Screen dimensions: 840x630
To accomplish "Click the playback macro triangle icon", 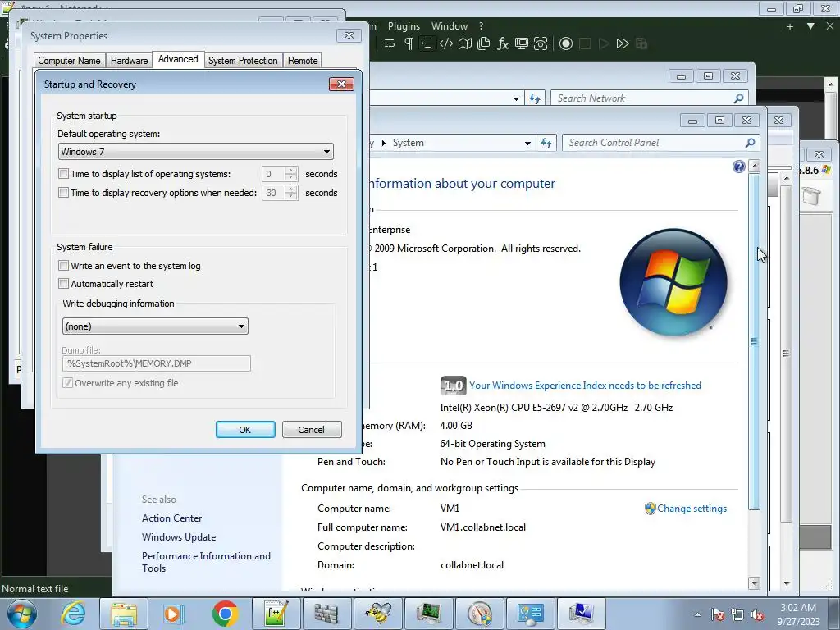I will pos(604,44).
